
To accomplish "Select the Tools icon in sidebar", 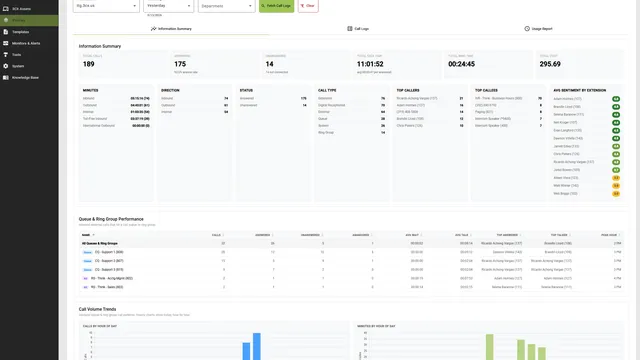I will 6,54.
